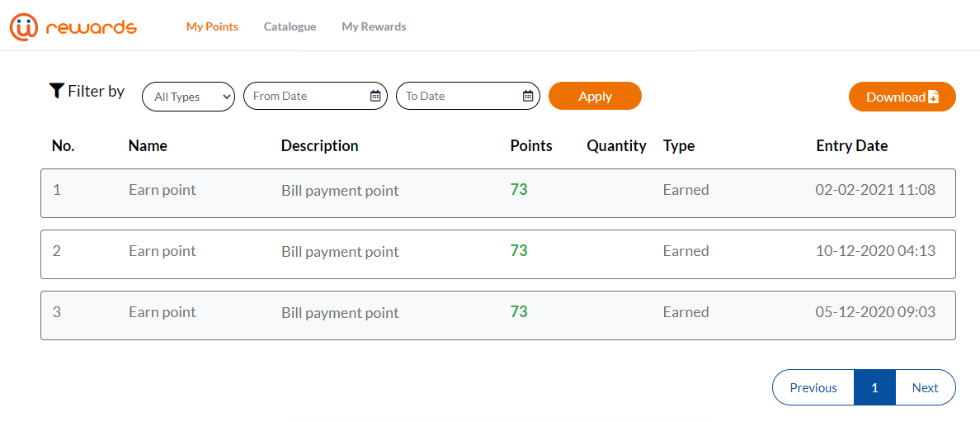Screen dimensions: 980x422
Task: Select entry date 02-02-2021 11:08
Action: pyautogui.click(x=875, y=190)
